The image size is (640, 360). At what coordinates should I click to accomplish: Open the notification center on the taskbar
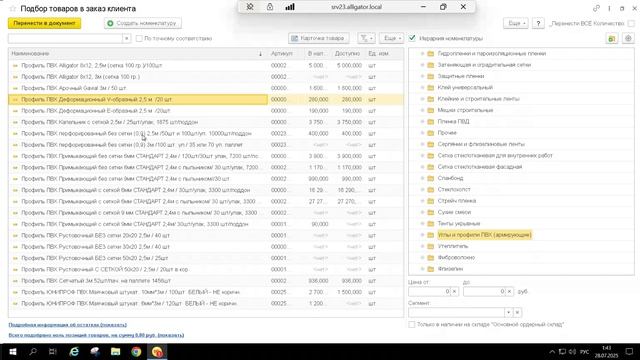(x=629, y=351)
